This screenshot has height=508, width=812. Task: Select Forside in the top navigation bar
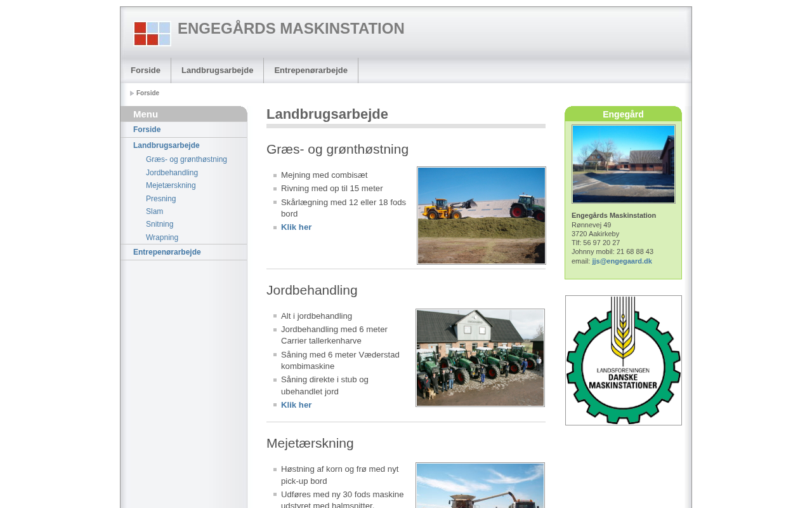[145, 70]
